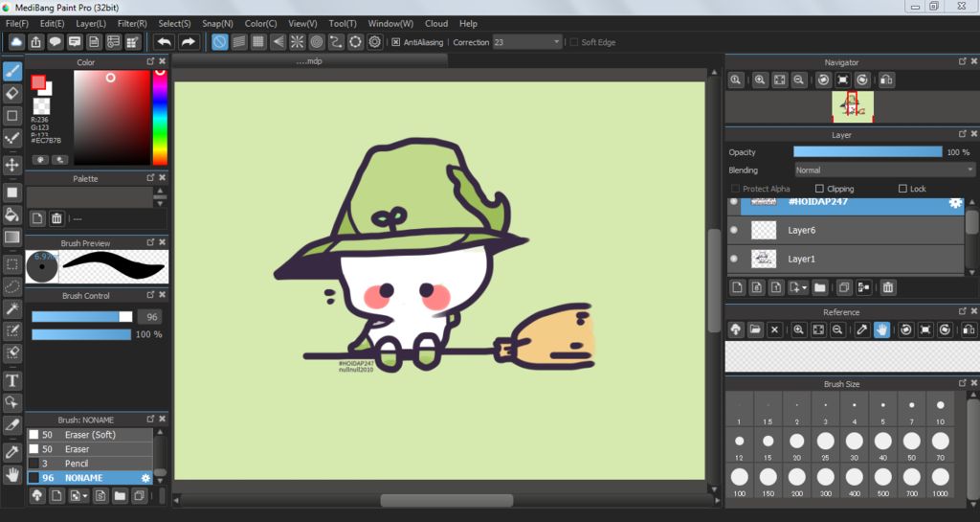The image size is (980, 522).
Task: Turn snap off with the blue icon
Action: coord(219,42)
